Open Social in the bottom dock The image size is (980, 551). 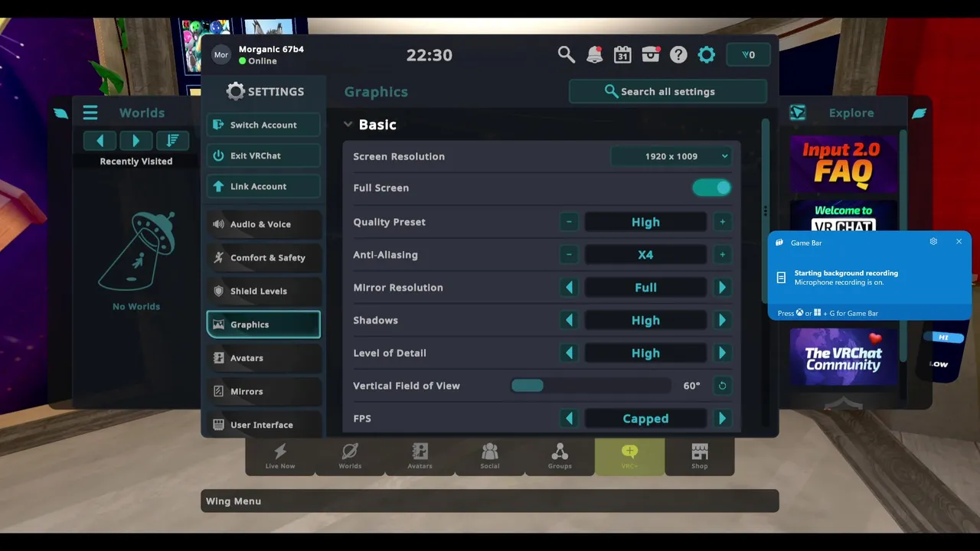pyautogui.click(x=490, y=456)
